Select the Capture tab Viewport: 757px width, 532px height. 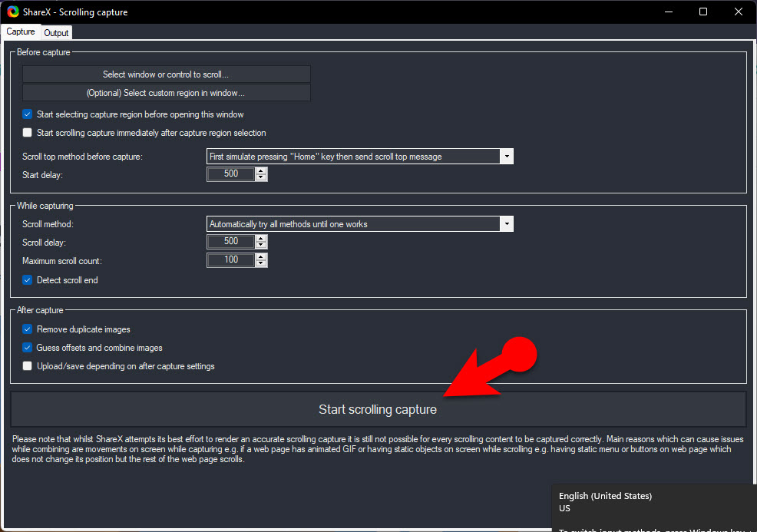click(x=20, y=31)
